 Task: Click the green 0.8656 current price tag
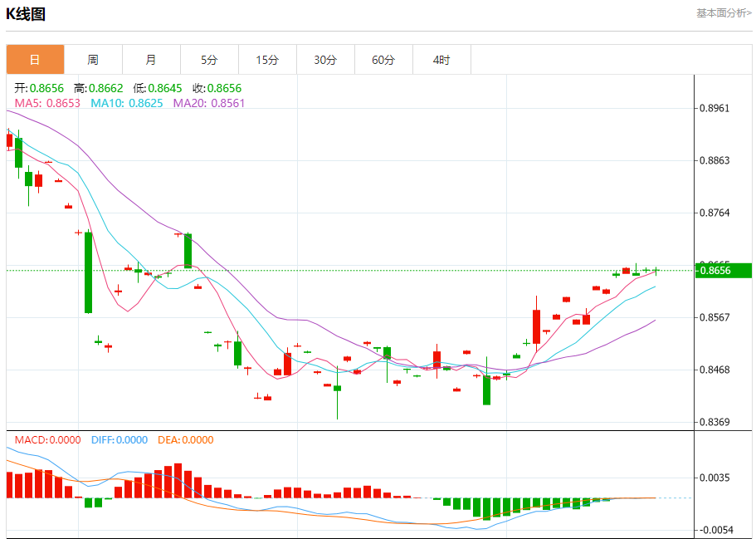pos(723,270)
